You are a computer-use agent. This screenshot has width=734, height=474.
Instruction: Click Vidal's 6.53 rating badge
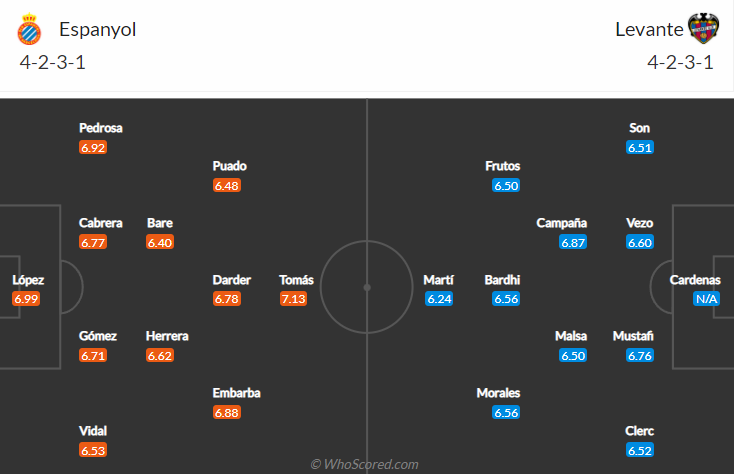[x=93, y=450]
